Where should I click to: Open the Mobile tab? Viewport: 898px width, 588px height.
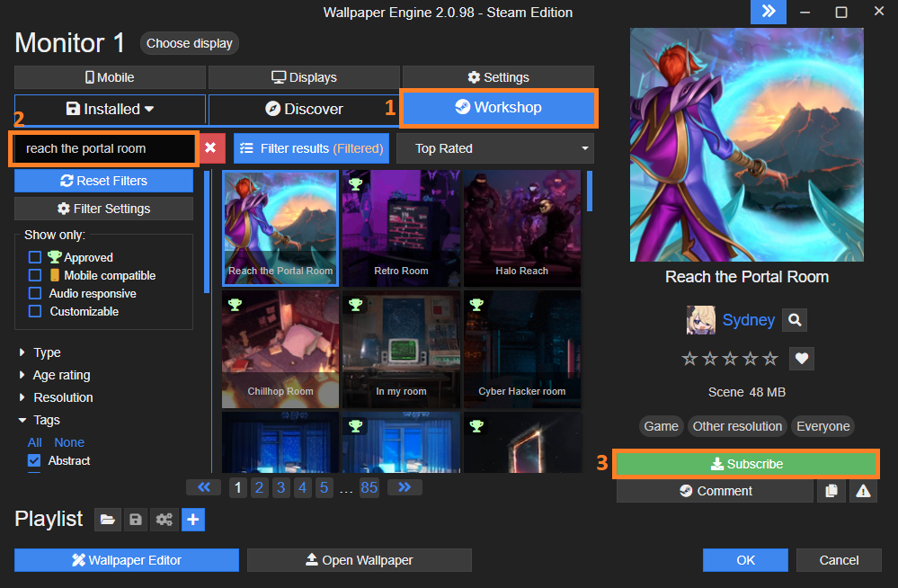(110, 77)
